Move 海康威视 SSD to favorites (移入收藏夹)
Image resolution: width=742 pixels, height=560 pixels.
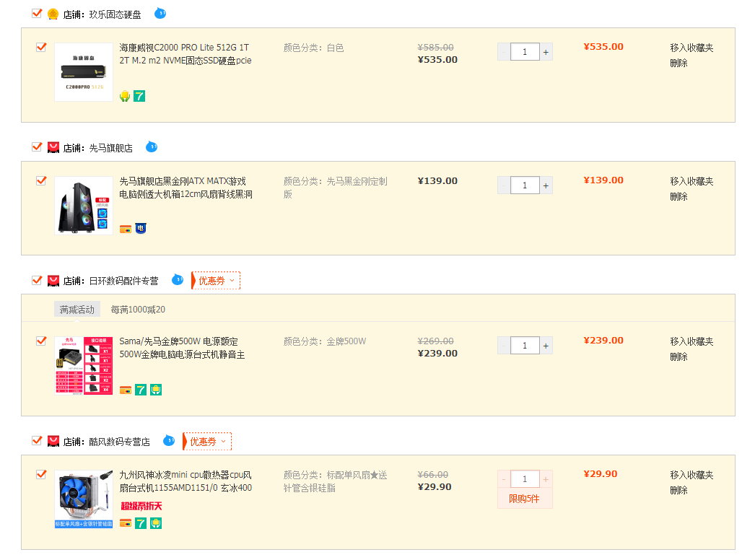691,48
